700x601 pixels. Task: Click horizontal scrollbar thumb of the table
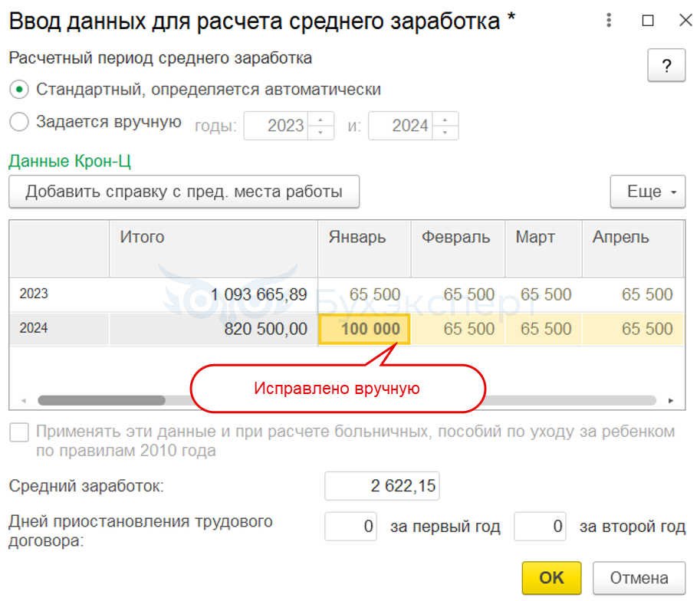(x=101, y=400)
